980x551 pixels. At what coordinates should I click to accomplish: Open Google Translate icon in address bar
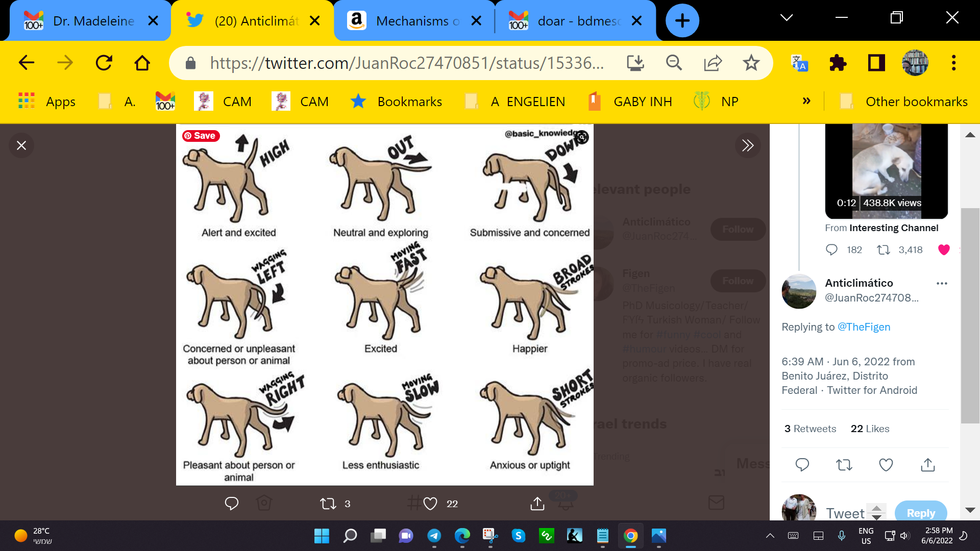799,63
